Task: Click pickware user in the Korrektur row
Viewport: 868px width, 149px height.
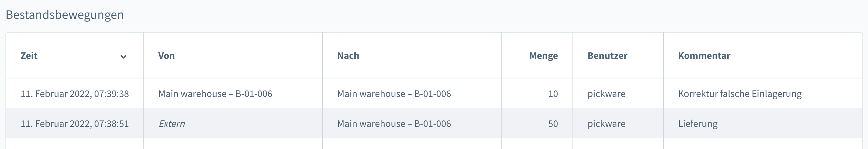Action: [606, 94]
